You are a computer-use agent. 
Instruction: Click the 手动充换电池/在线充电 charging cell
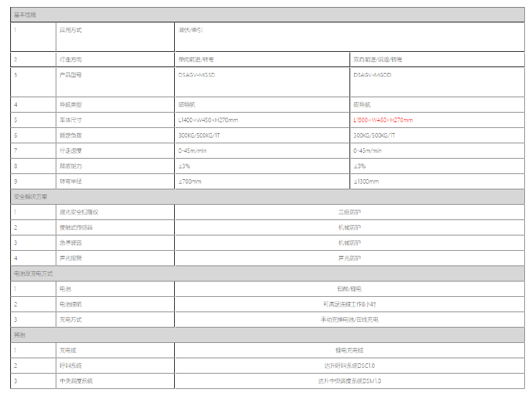tap(349, 319)
